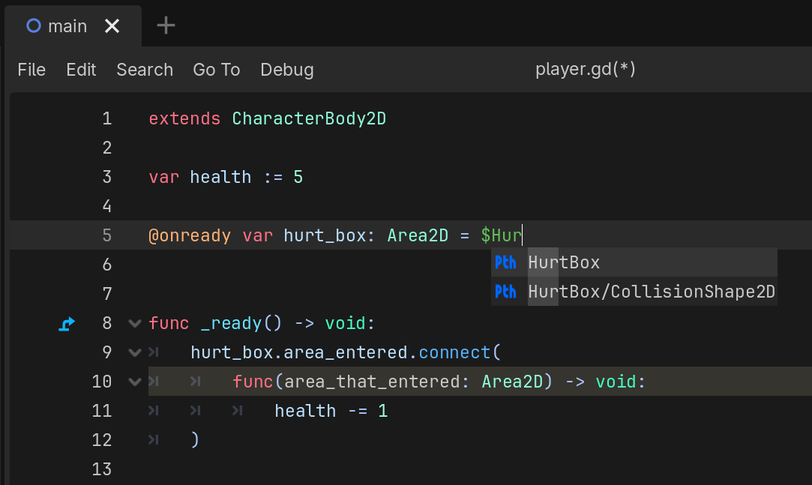Collapse the _ready function fold on line 8
The image size is (812, 485).
coord(135,324)
